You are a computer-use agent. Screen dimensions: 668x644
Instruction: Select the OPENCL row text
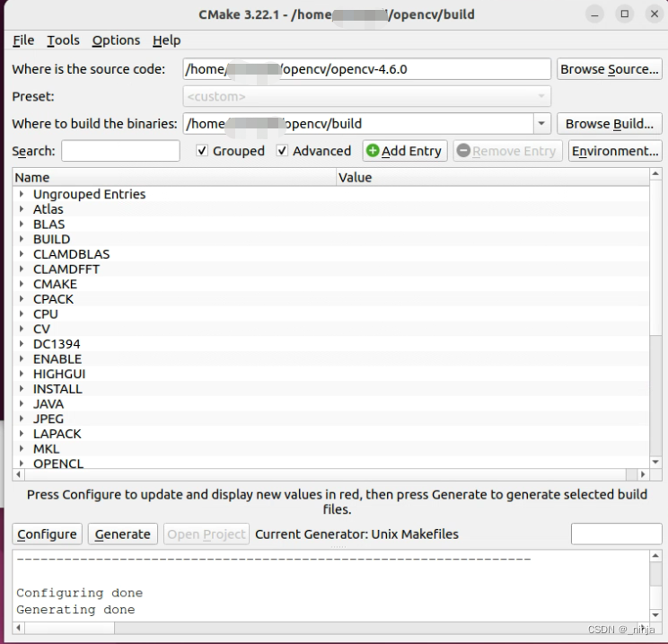[58, 463]
